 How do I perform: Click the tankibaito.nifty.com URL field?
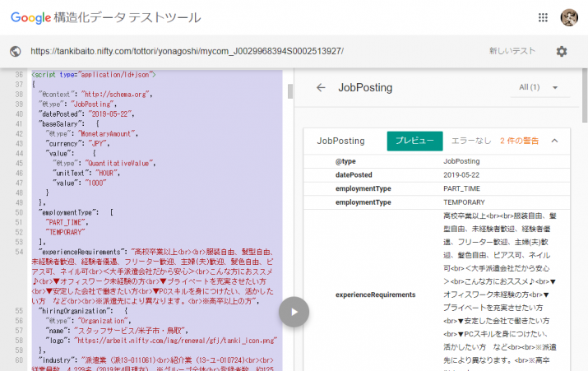pos(187,51)
